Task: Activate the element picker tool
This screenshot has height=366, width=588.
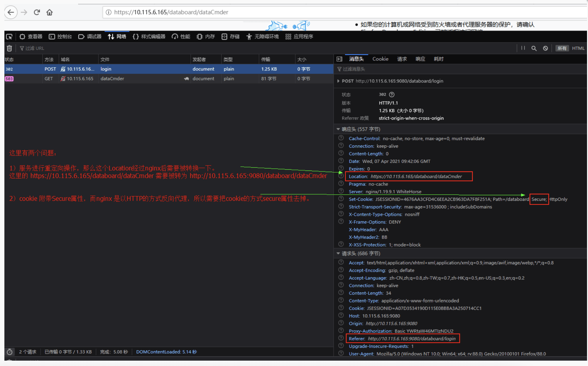Action: (9, 37)
